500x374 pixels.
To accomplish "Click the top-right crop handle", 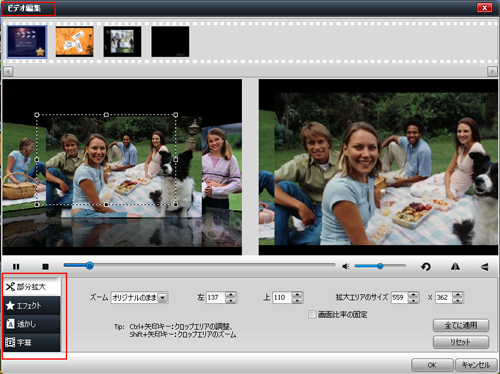I will (x=176, y=115).
